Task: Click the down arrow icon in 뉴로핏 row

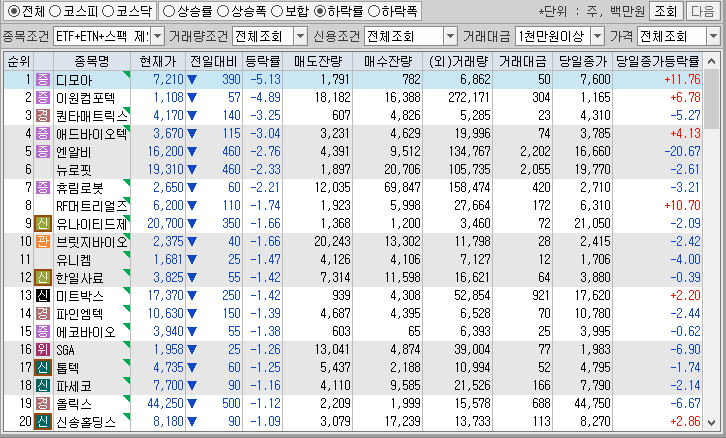Action: point(192,170)
